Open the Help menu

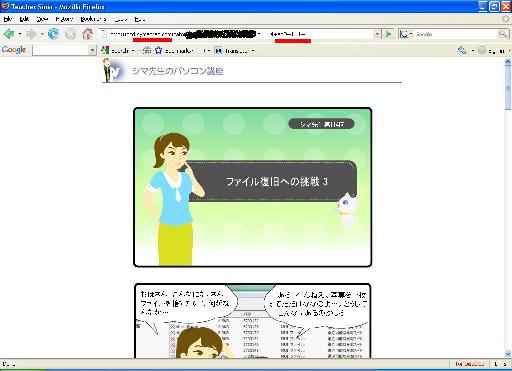click(140, 19)
